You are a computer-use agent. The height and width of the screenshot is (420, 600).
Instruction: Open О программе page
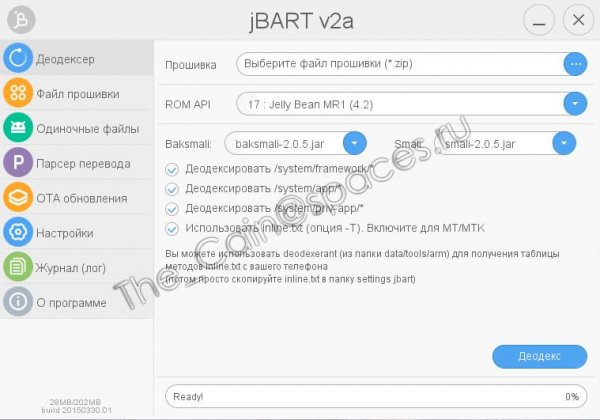coord(77,302)
